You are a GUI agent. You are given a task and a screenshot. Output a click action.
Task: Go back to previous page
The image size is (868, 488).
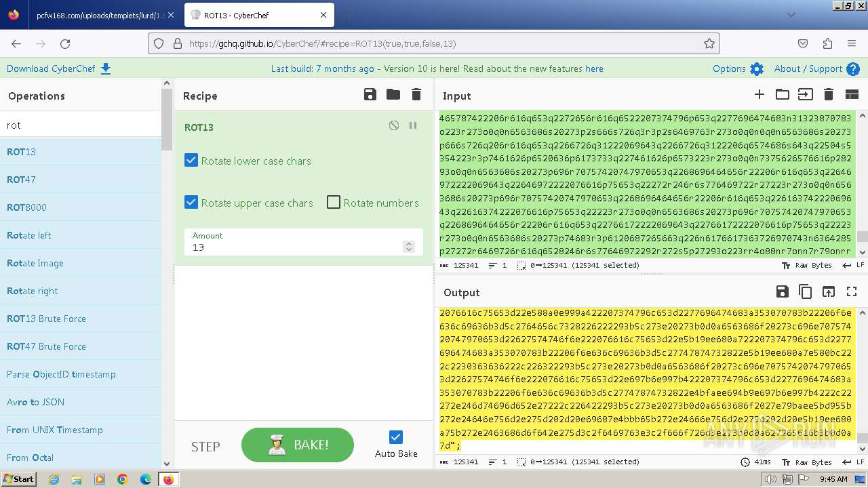point(16,43)
